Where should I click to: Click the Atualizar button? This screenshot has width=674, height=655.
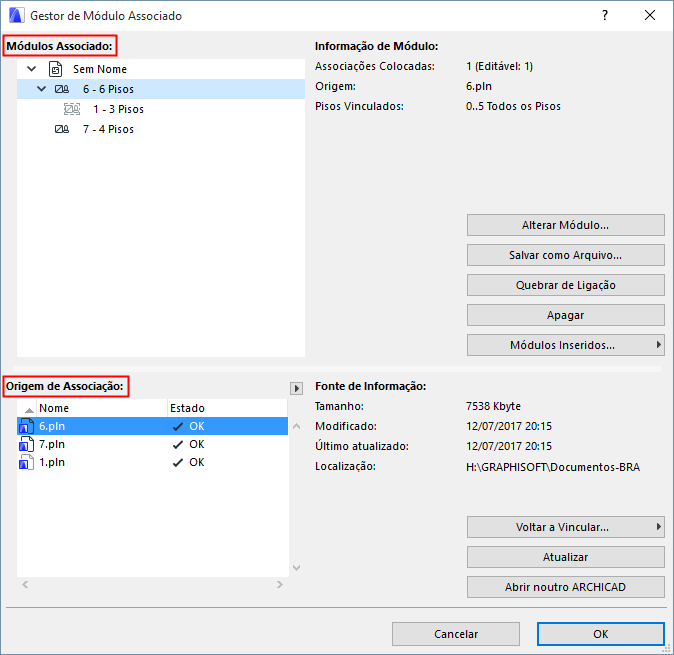(566, 557)
